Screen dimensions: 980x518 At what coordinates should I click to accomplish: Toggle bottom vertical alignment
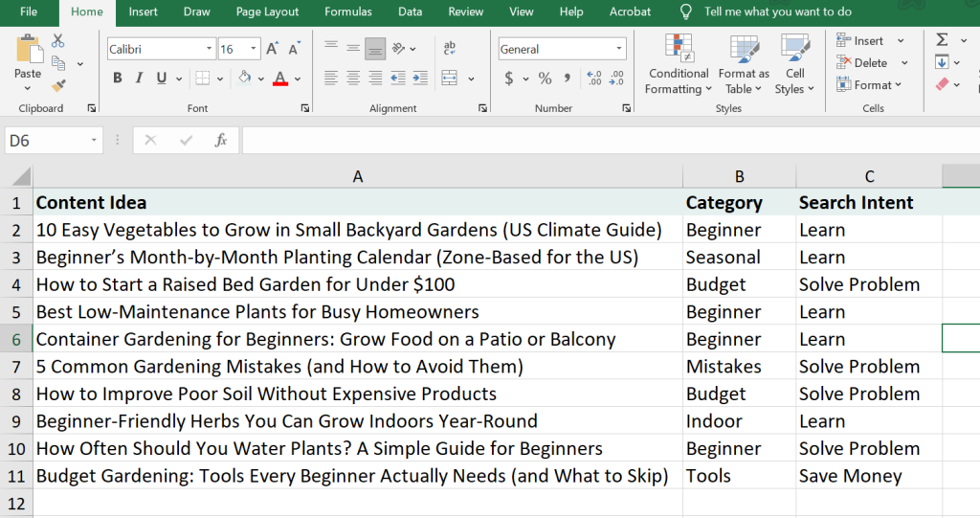click(x=375, y=48)
